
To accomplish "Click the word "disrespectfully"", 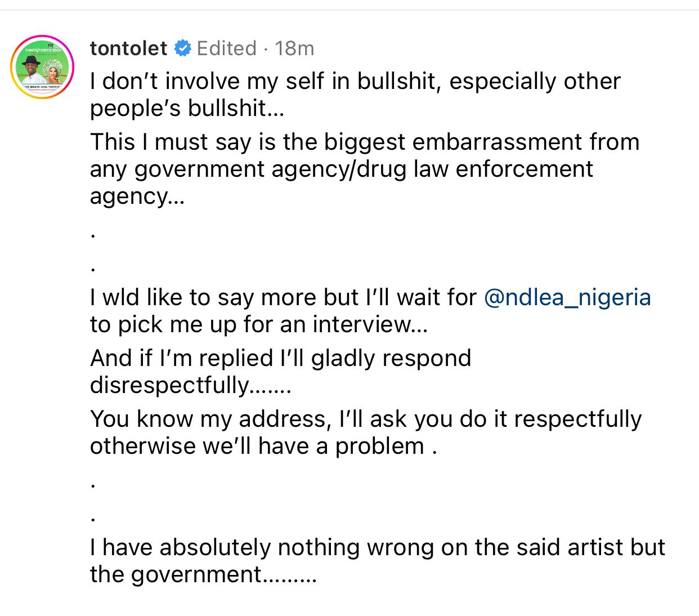I will click(x=169, y=385).
